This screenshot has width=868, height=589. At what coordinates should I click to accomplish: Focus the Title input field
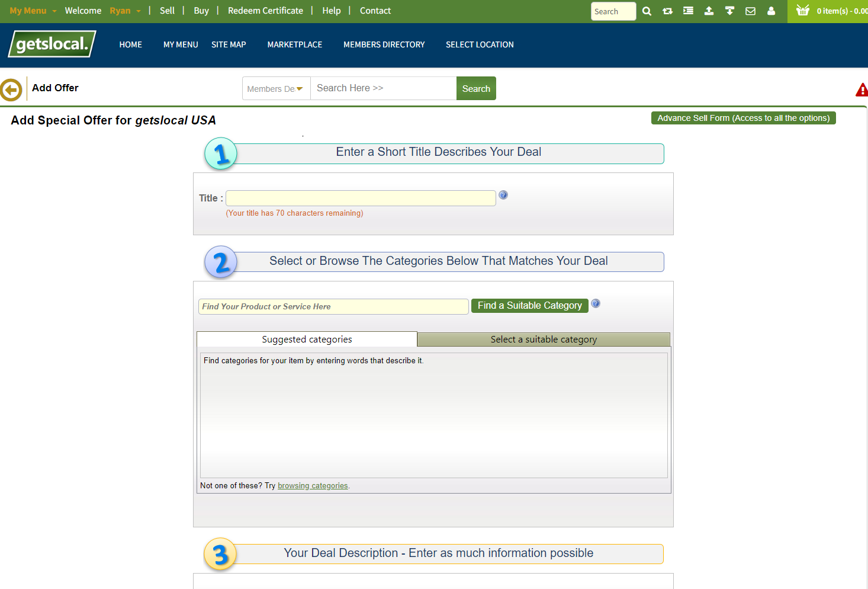[x=361, y=198]
